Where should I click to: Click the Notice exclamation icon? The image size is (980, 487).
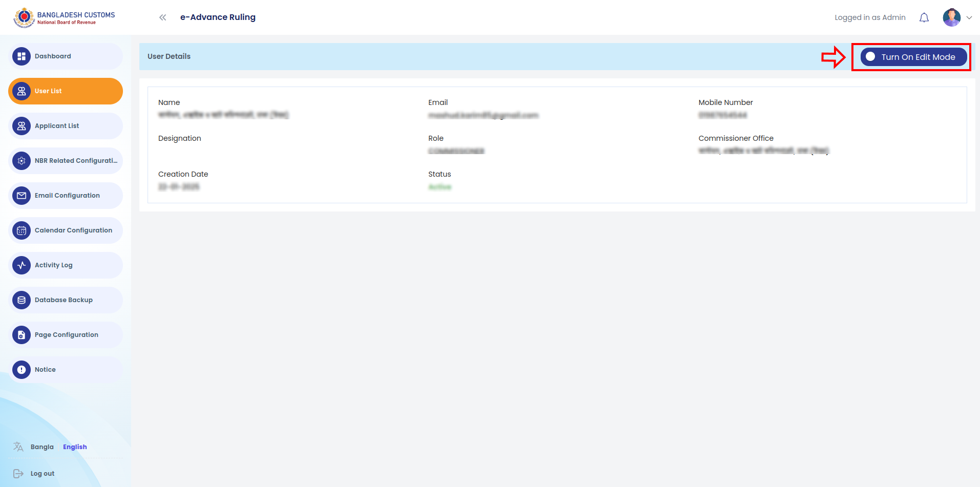tap(22, 370)
